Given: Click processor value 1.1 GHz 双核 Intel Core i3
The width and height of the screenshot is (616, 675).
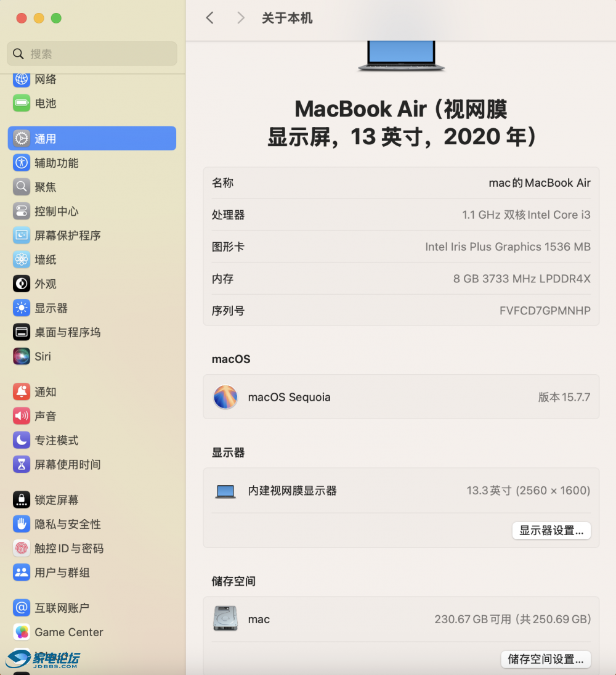Looking at the screenshot, I should click(x=526, y=215).
